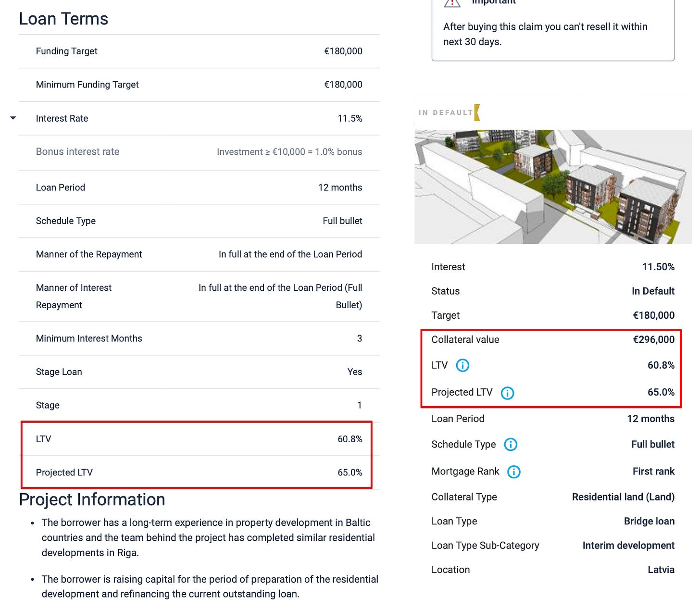The height and width of the screenshot is (610, 700).
Task: Click the Bonus interest rate label
Action: (77, 151)
